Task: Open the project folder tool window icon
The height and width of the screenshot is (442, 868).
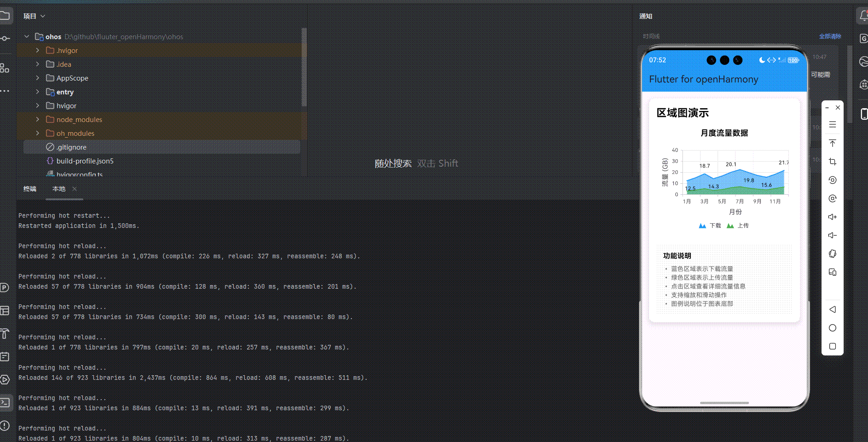Action: (x=5, y=16)
